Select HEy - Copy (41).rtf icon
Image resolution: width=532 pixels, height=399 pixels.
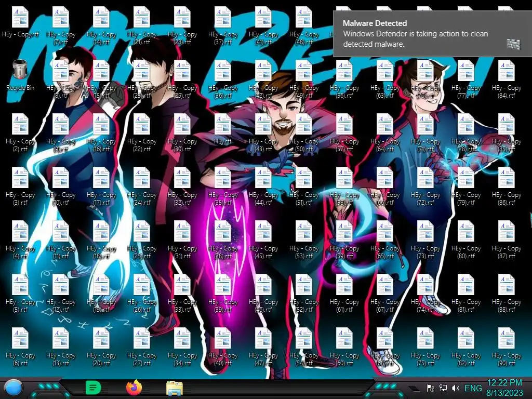point(263,17)
